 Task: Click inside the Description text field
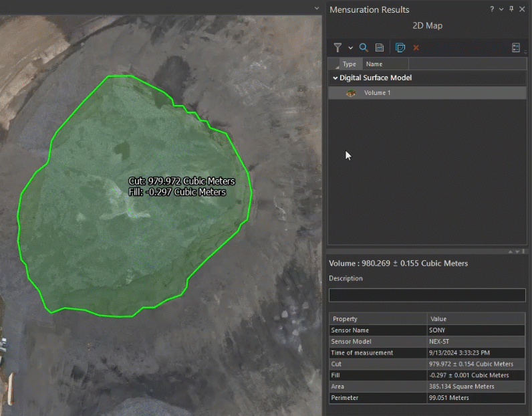pyautogui.click(x=427, y=295)
